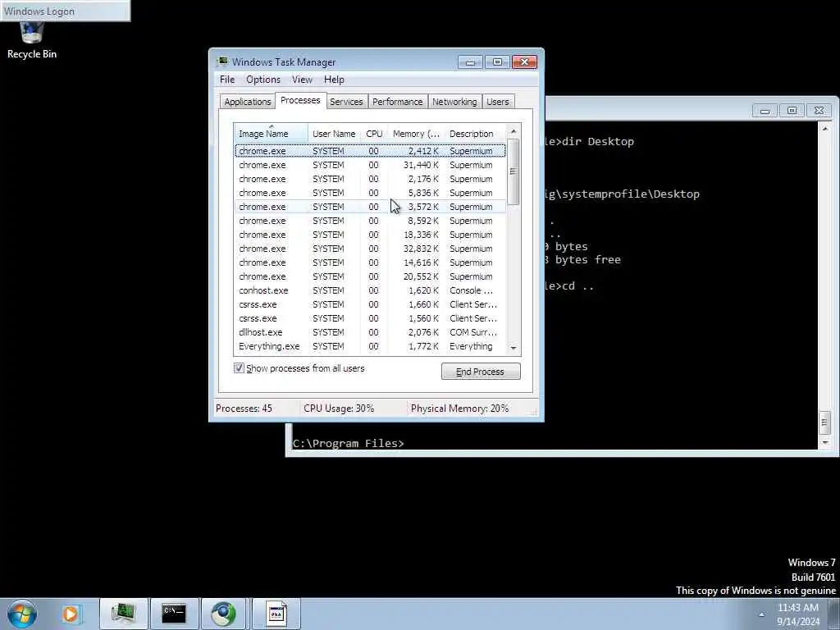Activate the Command Prompt taskbar button
This screenshot has height=630, width=840.
(x=174, y=614)
